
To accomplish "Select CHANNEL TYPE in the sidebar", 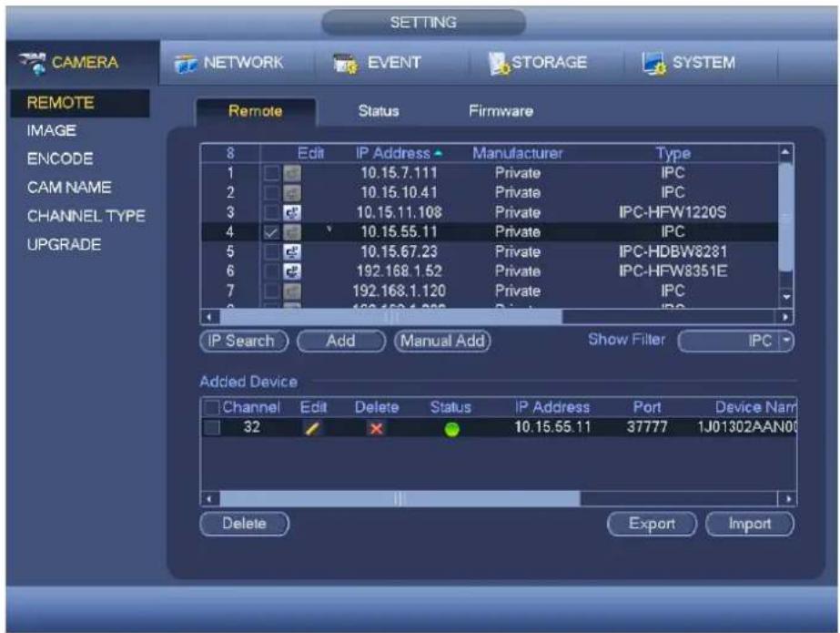I will (86, 216).
